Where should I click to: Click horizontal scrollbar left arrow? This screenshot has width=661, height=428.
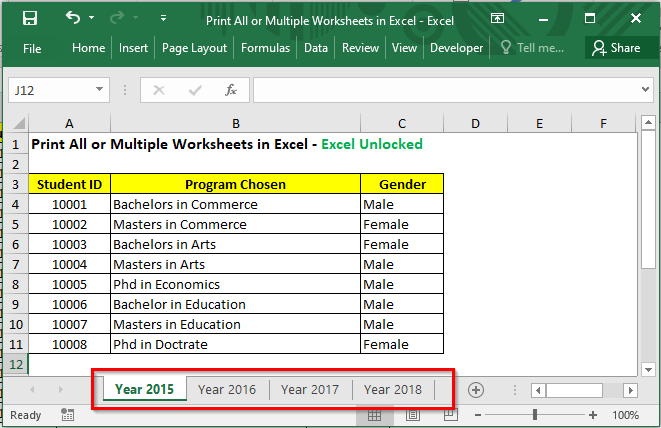click(538, 390)
